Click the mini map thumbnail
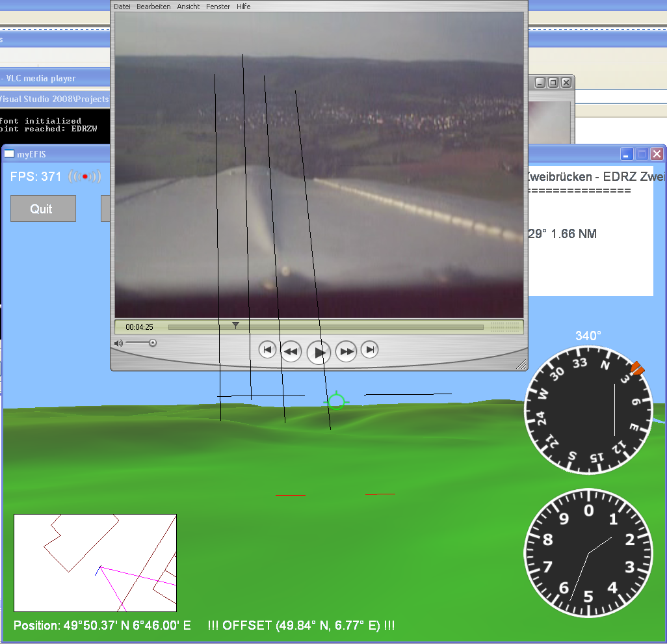The height and width of the screenshot is (644, 667). coord(95,563)
